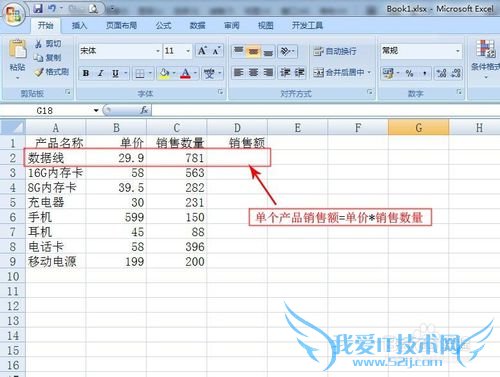
Task: Apply yellow fill color bucket
Action: coord(164,73)
